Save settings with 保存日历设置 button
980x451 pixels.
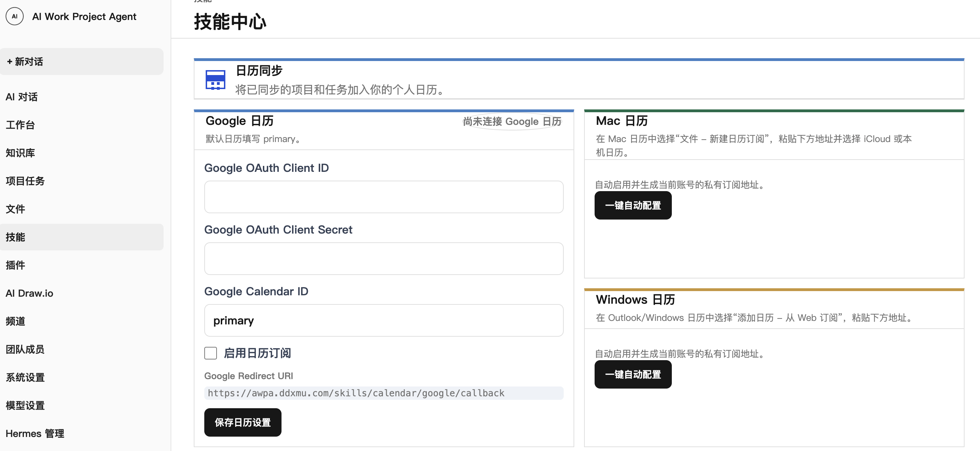tap(243, 423)
